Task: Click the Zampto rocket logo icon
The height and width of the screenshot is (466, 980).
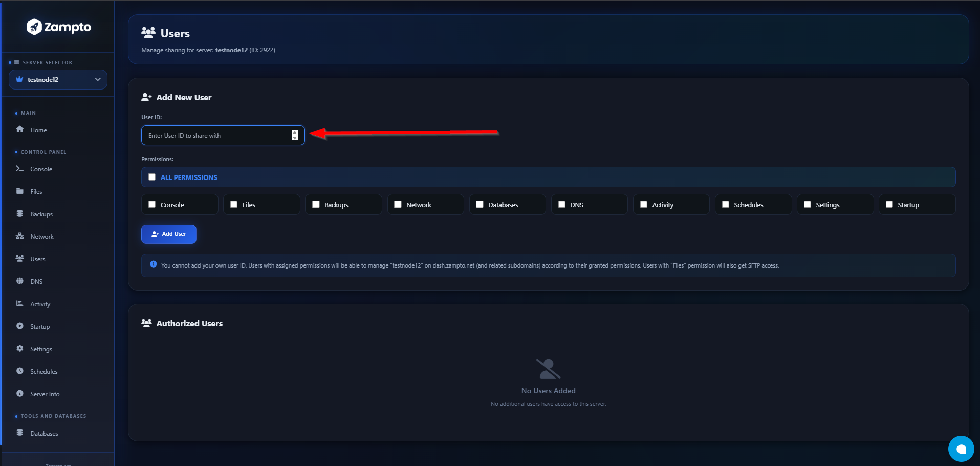Action: 34,27
